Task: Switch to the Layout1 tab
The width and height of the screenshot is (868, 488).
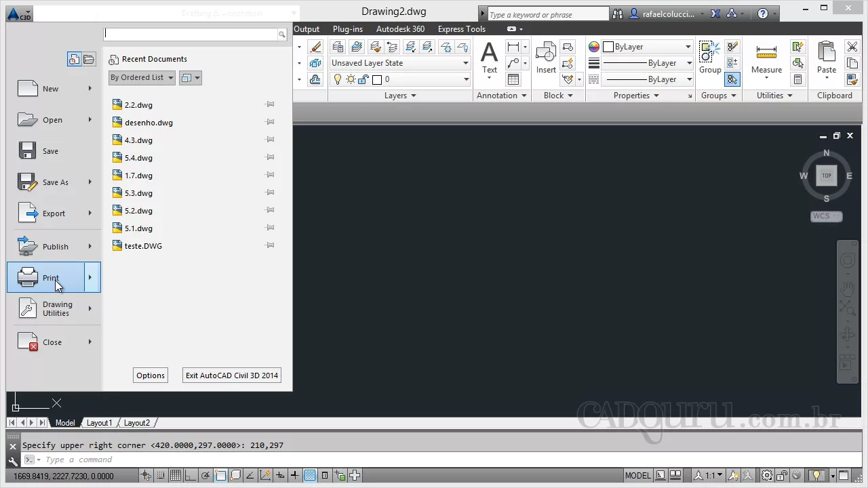Action: point(99,423)
